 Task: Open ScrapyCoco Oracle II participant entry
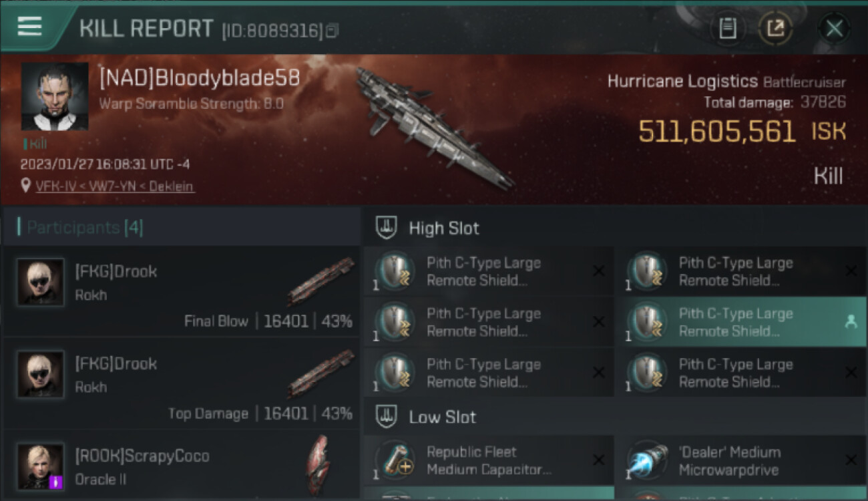pos(181,465)
